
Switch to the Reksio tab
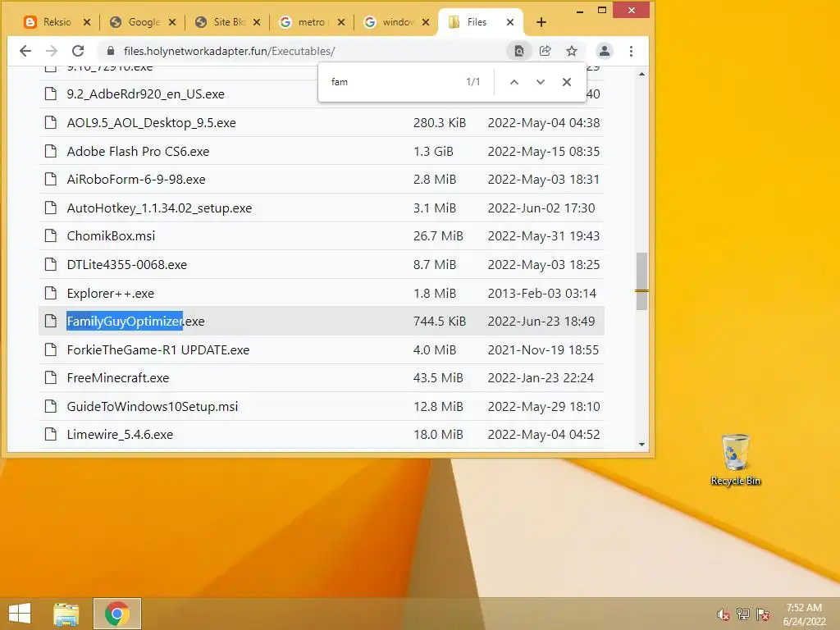coord(57,22)
